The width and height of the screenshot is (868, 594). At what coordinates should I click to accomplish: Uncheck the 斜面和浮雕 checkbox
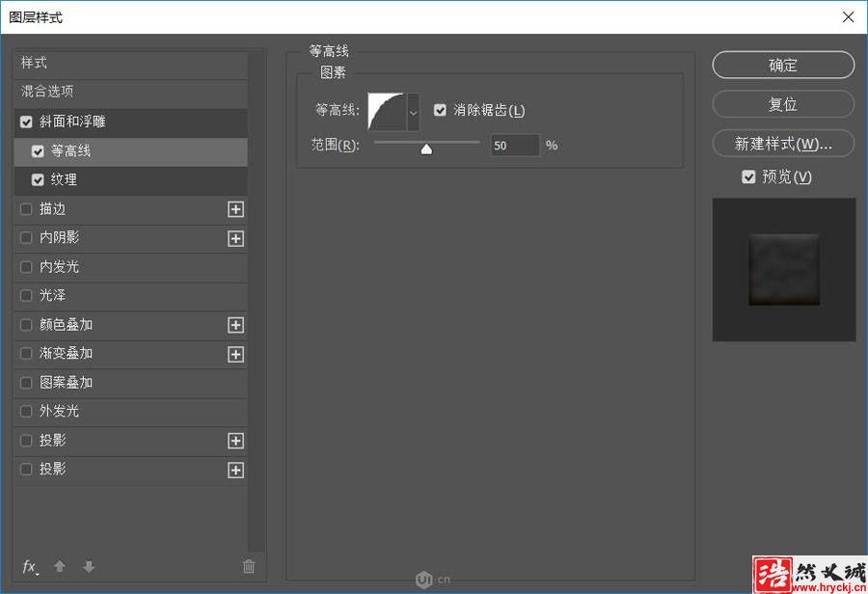pos(26,121)
